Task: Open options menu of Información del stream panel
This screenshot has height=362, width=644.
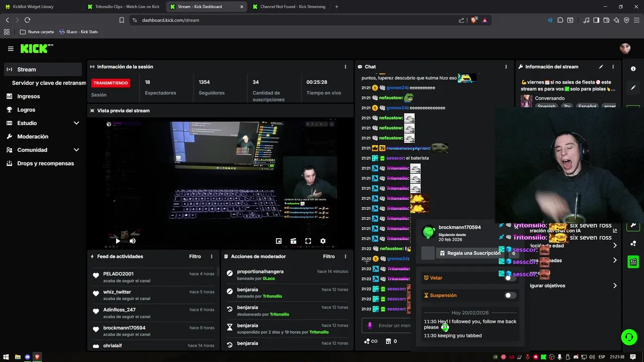Action: [613, 66]
